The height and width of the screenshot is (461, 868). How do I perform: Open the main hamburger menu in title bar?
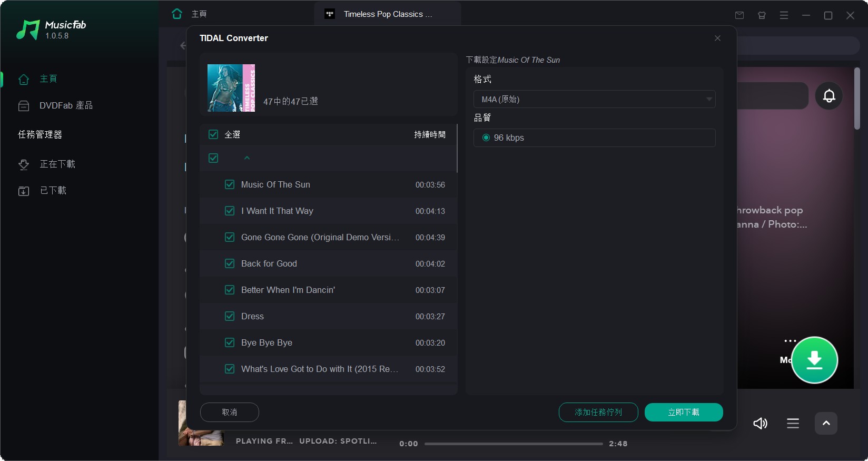coord(784,15)
